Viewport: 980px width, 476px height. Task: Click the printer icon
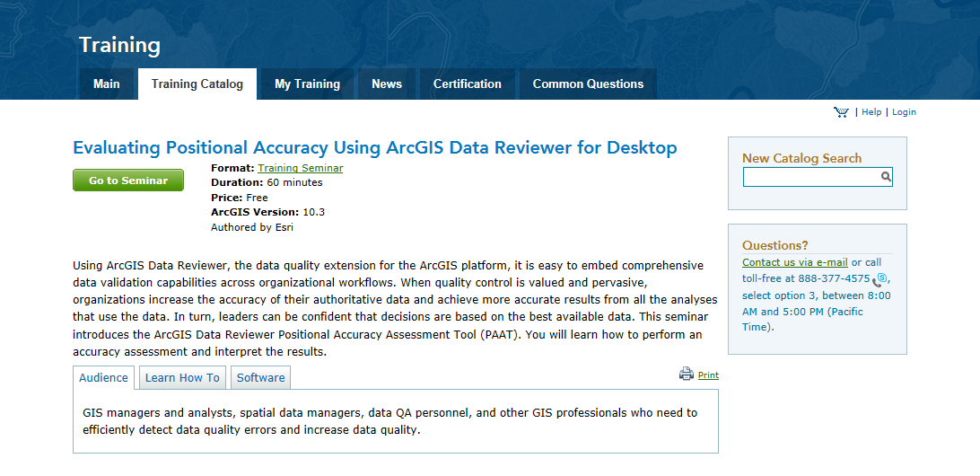(687, 375)
